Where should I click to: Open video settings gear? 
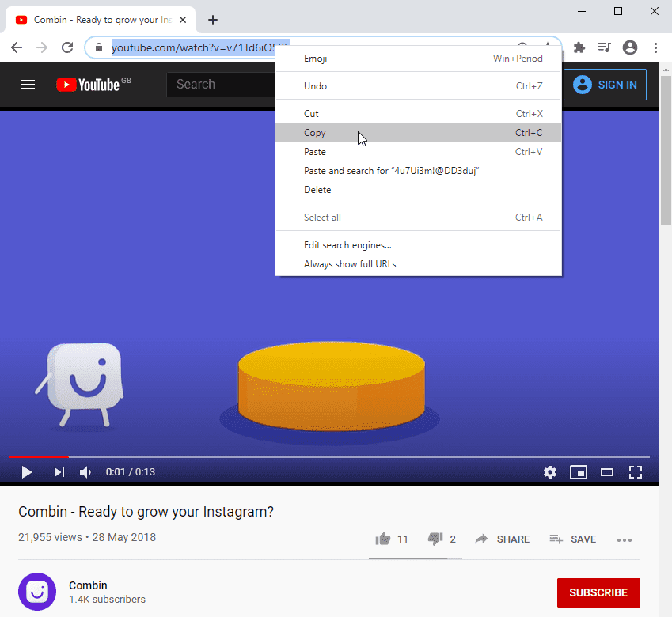550,472
